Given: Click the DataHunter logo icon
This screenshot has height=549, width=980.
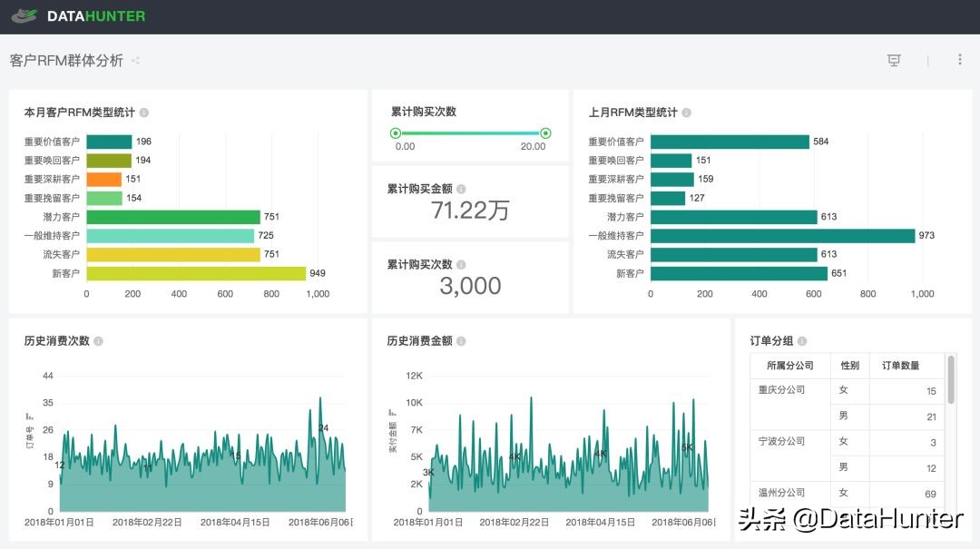Looking at the screenshot, I should coord(24,15).
